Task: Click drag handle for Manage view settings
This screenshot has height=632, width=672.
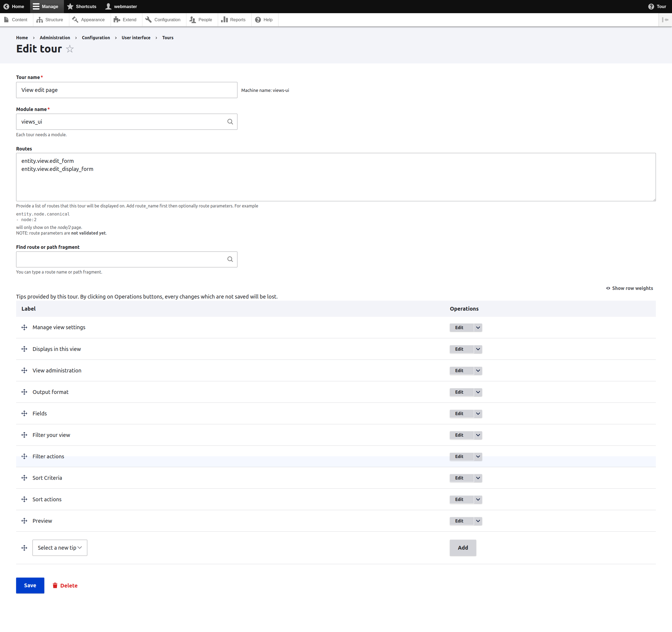Action: [24, 327]
